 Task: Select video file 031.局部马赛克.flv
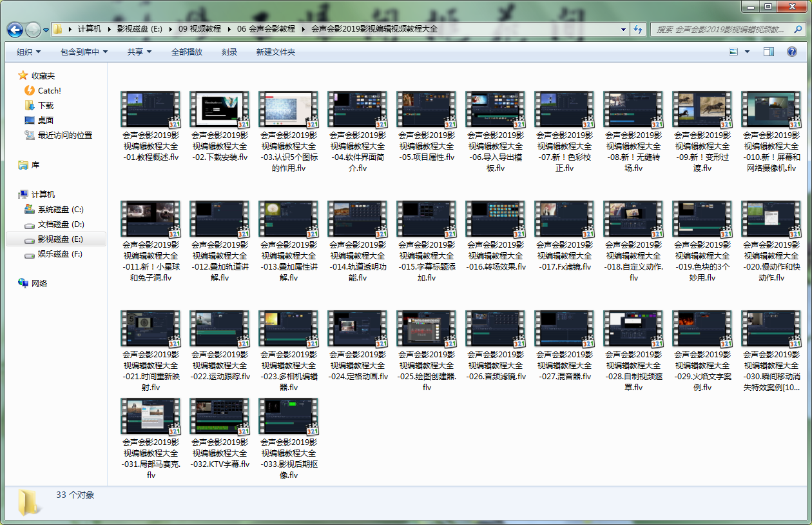[x=150, y=438]
